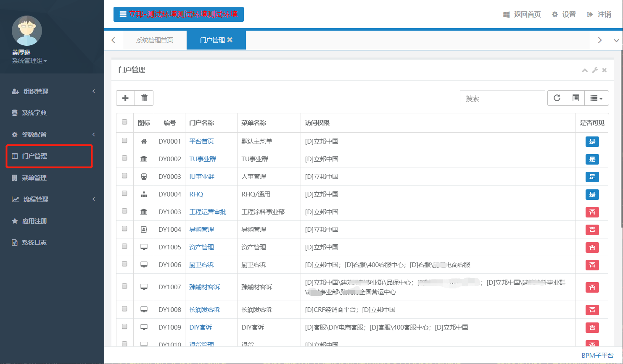Toggle the 是 visibility badge for DY0002
This screenshot has width=623, height=364.
[x=592, y=159]
